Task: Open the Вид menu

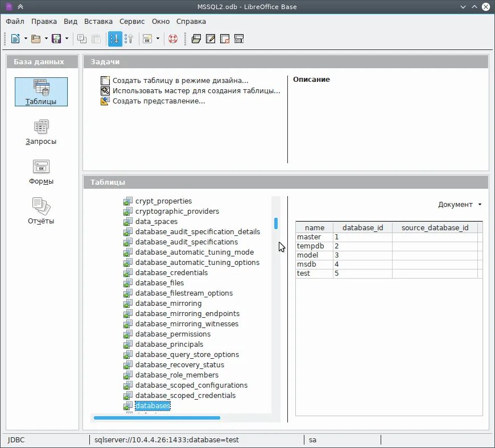Action: point(71,22)
